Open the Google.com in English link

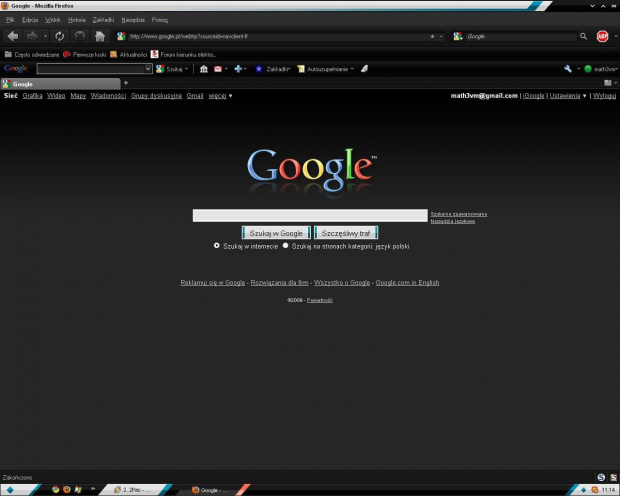[407, 282]
